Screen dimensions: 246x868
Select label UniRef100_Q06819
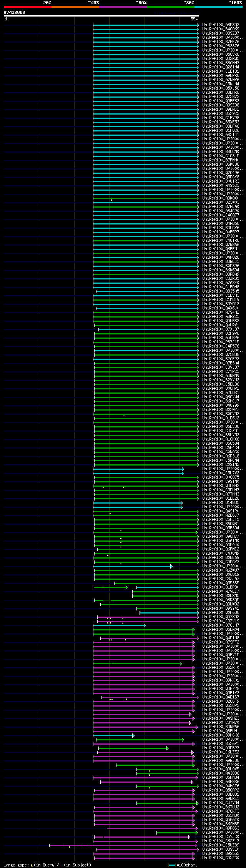[x=221, y=574]
